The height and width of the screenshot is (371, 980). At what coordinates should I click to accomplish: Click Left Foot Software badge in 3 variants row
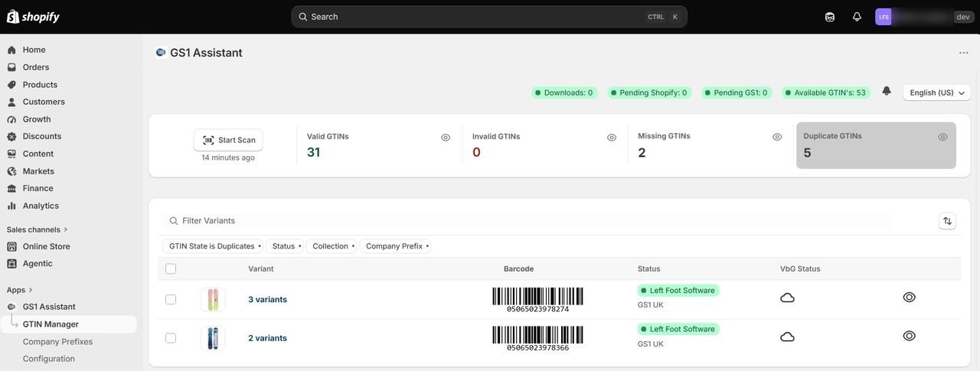pos(678,291)
